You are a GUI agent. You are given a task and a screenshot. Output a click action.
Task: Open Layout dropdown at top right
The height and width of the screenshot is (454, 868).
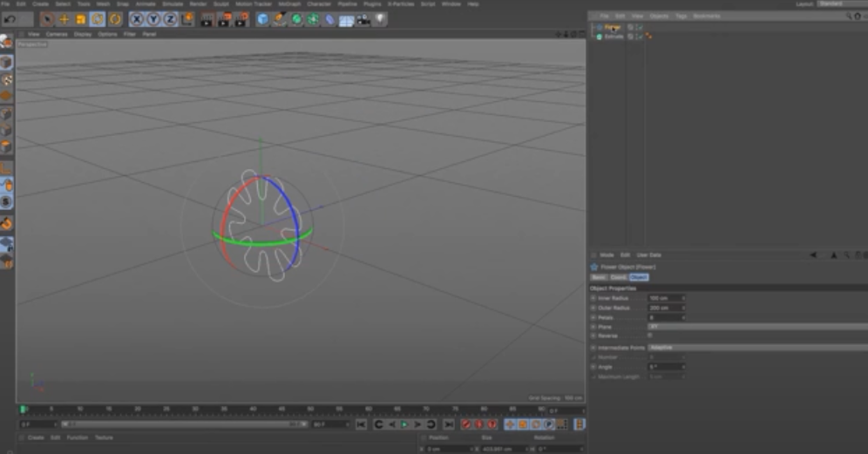point(842,3)
